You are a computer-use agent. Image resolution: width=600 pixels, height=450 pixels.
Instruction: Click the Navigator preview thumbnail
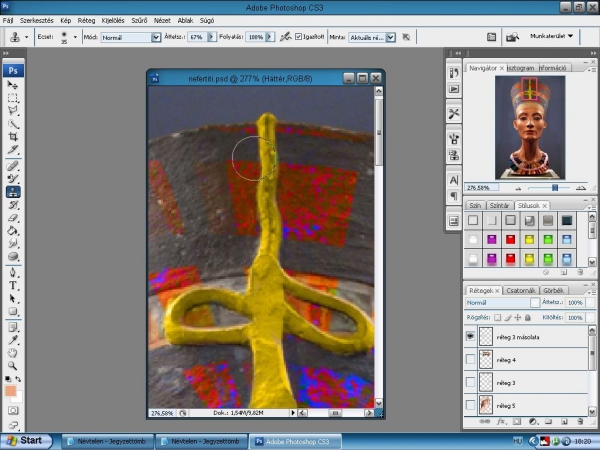click(x=530, y=127)
